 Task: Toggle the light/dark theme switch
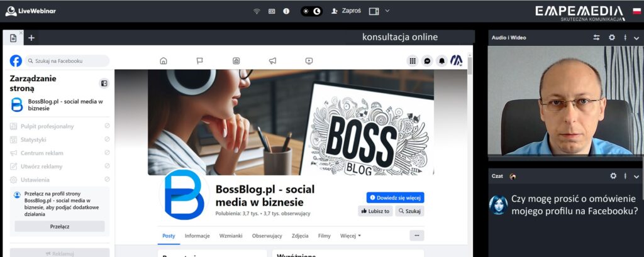point(311,11)
